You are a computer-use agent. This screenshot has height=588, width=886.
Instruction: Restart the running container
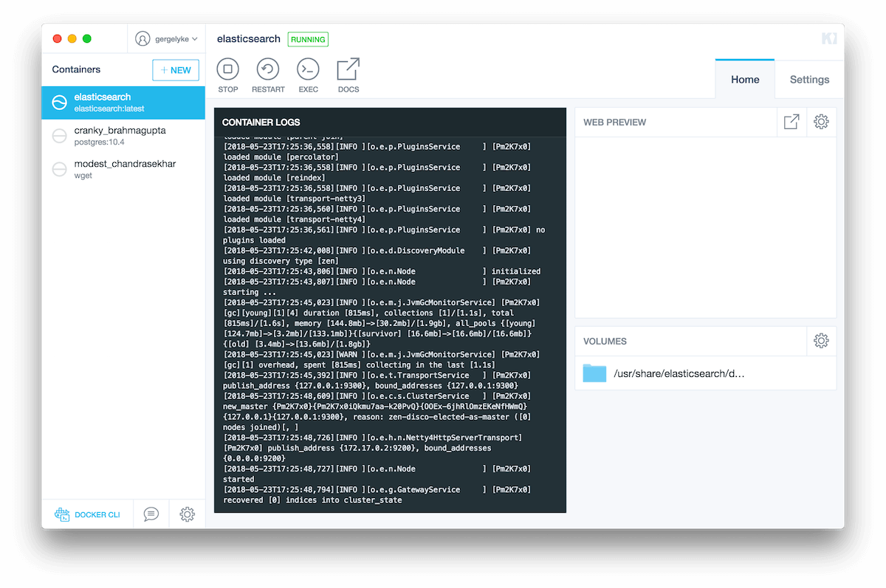coord(268,75)
